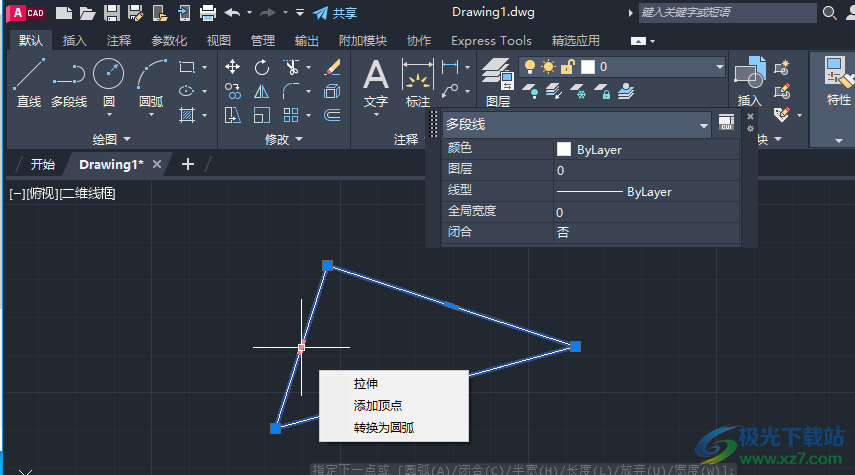Image resolution: width=855 pixels, height=475 pixels.
Task: Activate the Mirror tool
Action: click(x=262, y=91)
